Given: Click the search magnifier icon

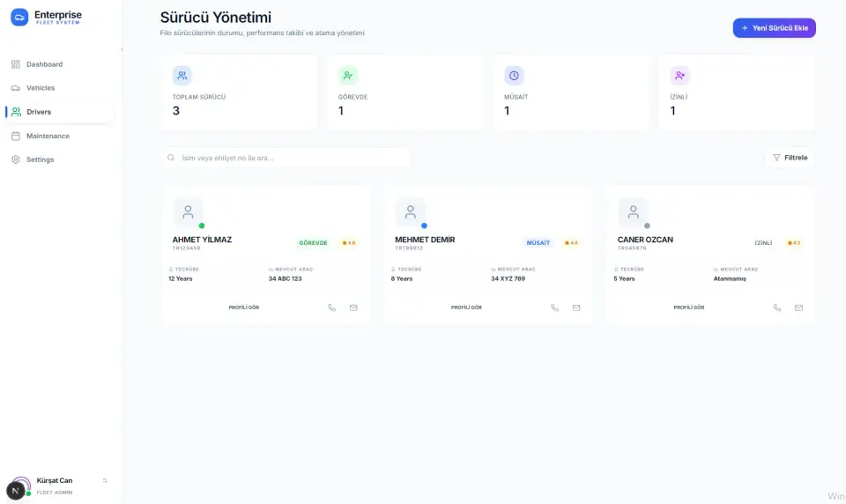Looking at the screenshot, I should (171, 158).
